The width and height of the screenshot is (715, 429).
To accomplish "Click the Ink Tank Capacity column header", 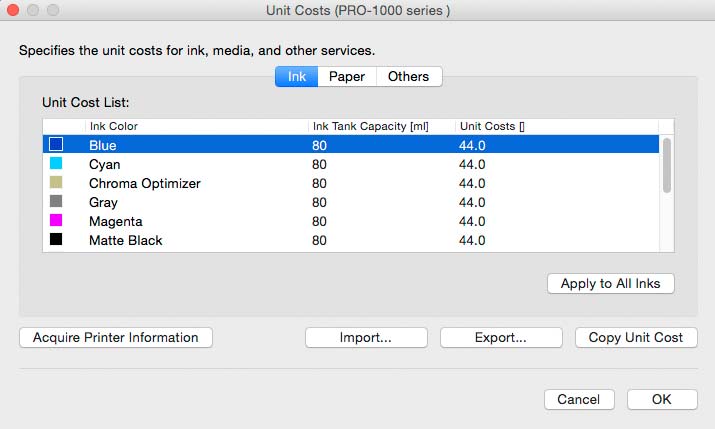I will pos(382,126).
